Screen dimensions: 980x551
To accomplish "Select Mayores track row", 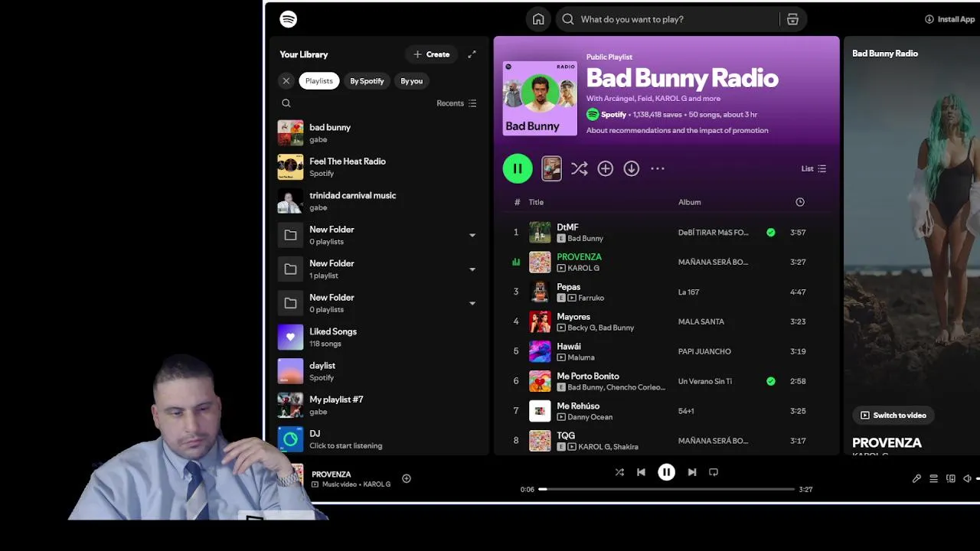I will (x=666, y=321).
